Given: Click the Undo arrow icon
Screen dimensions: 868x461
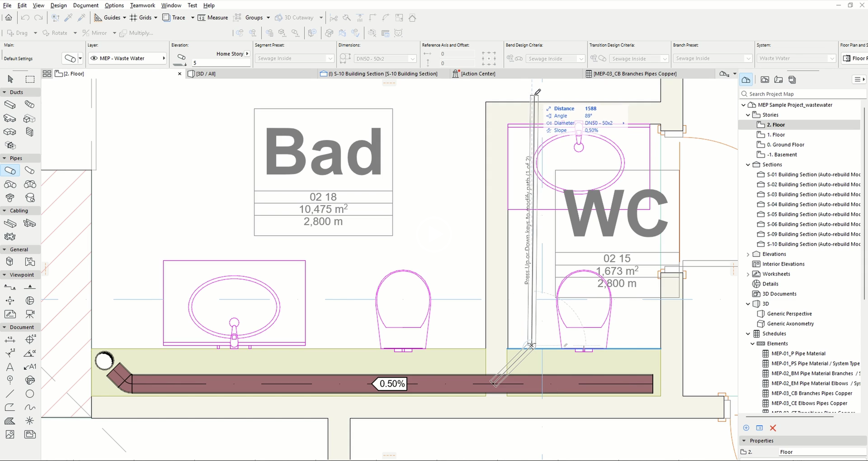Looking at the screenshot, I should 25,18.
